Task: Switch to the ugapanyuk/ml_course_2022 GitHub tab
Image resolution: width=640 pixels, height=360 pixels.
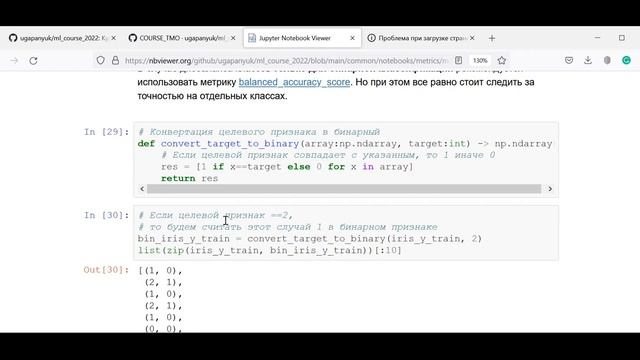Action: 63,38
